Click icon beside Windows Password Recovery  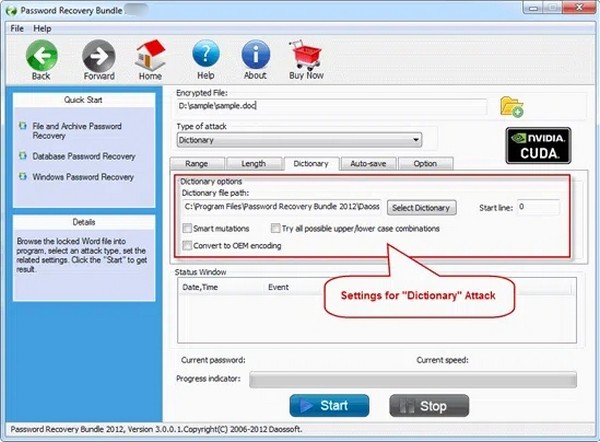23,176
